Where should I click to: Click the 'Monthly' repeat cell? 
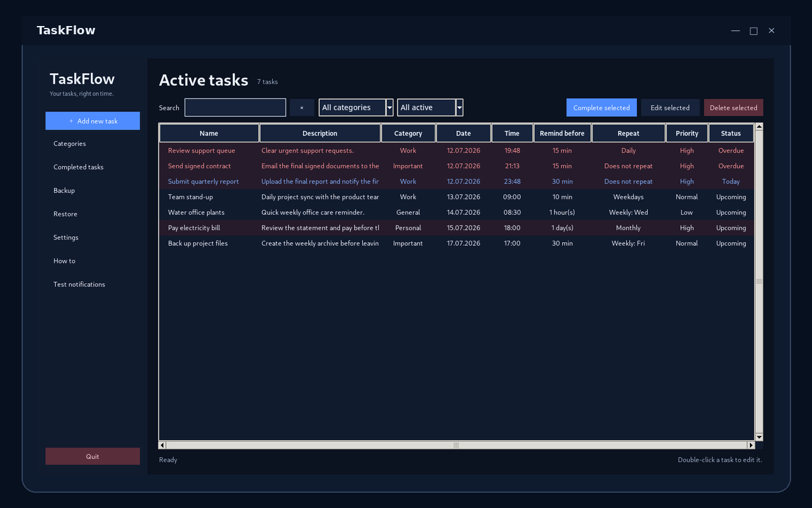click(629, 228)
